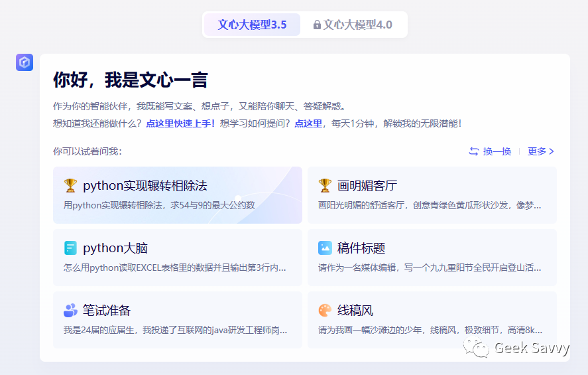Click the 文心一言 avatar logo icon
588x375 pixels.
click(x=25, y=62)
